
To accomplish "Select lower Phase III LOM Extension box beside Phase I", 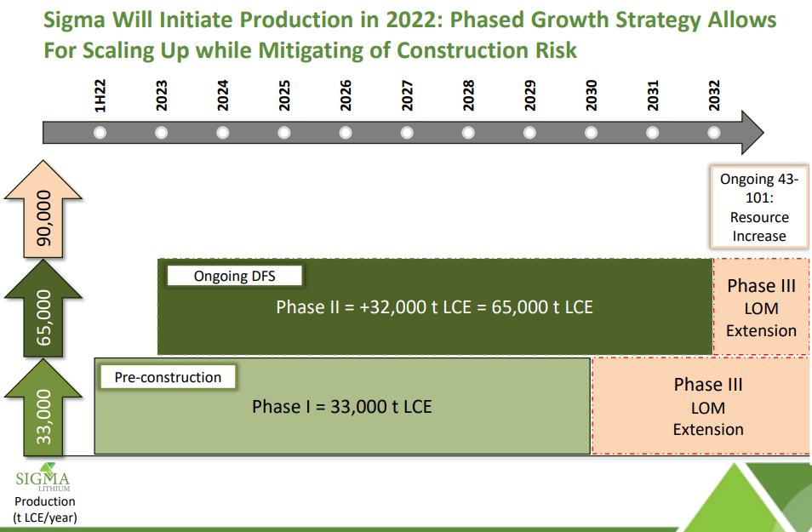I will 700,406.
